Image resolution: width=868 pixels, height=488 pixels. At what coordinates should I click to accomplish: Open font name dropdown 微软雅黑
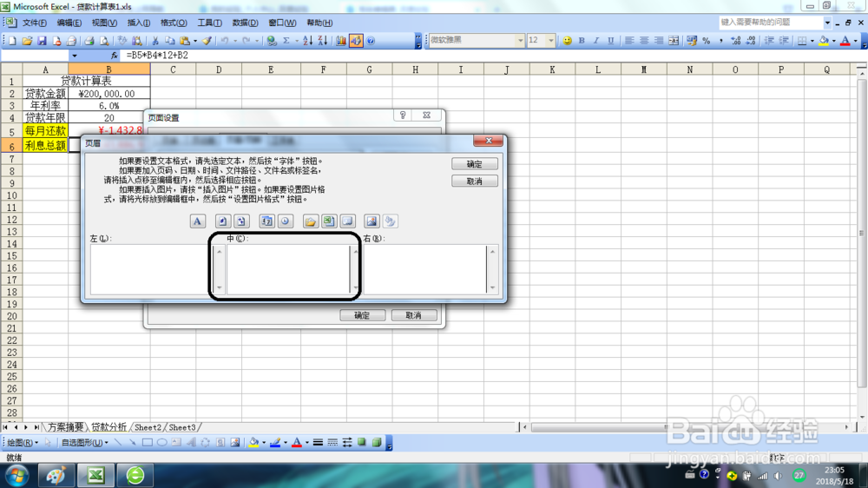pyautogui.click(x=520, y=41)
